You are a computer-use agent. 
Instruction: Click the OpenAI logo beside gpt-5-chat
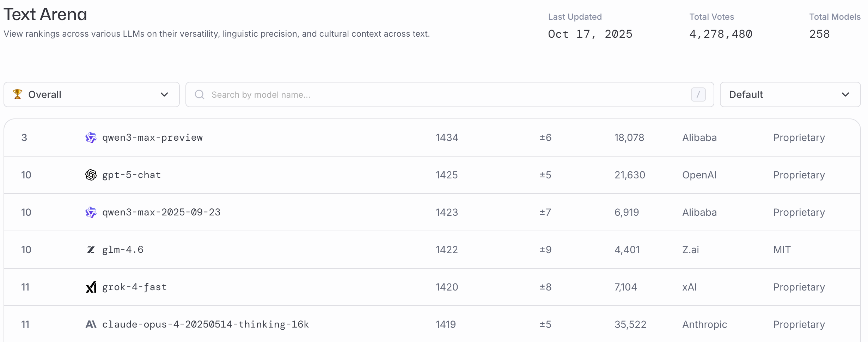91,175
